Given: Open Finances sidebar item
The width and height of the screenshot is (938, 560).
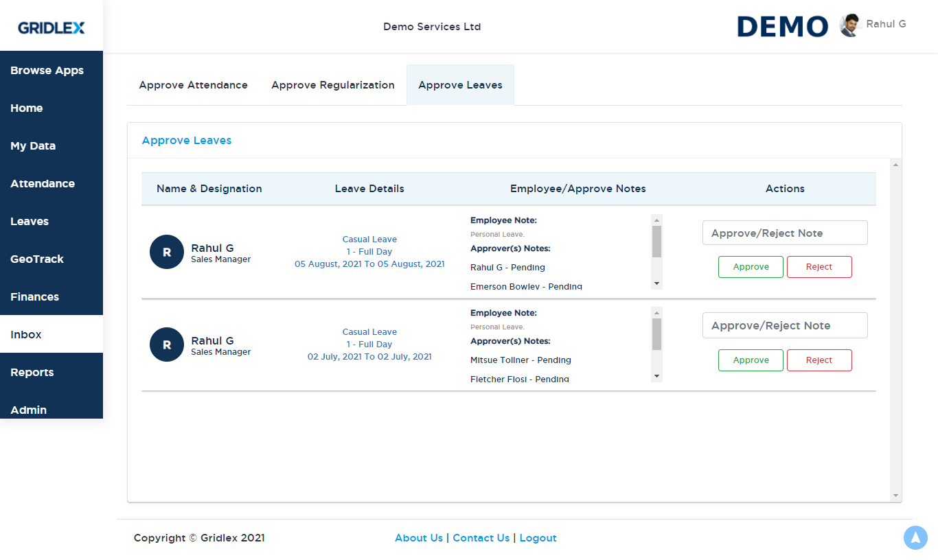Looking at the screenshot, I should pyautogui.click(x=52, y=296).
